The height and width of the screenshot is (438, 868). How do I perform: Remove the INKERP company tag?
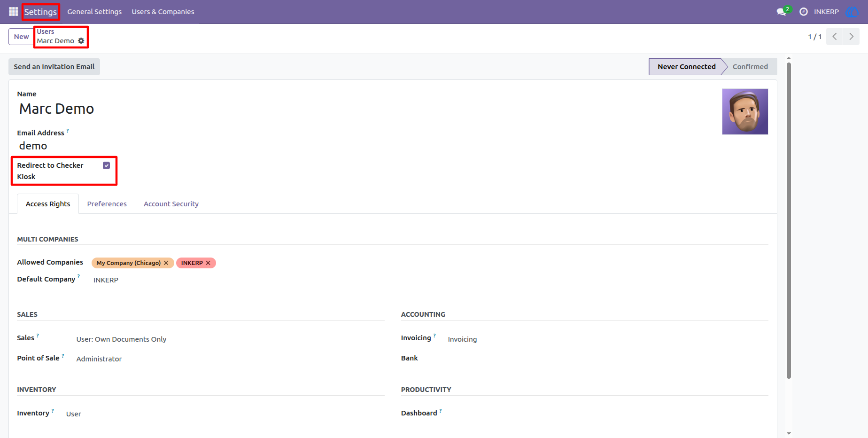(208, 263)
